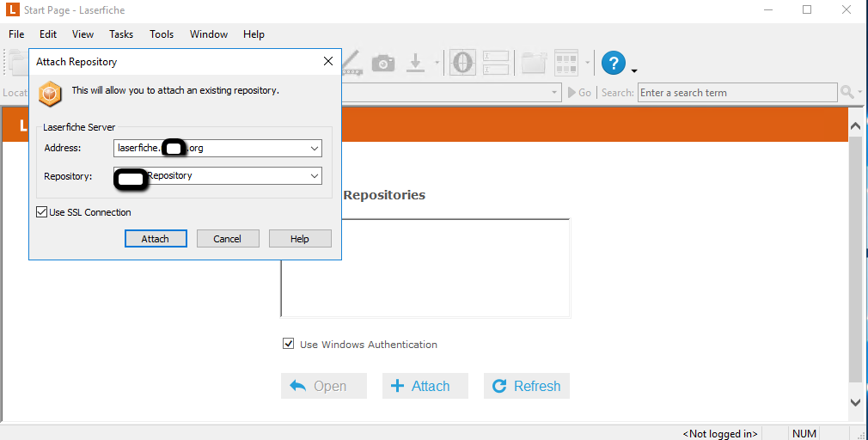Click the thumbnail grid view toolbar icon
868x440 pixels.
click(566, 63)
